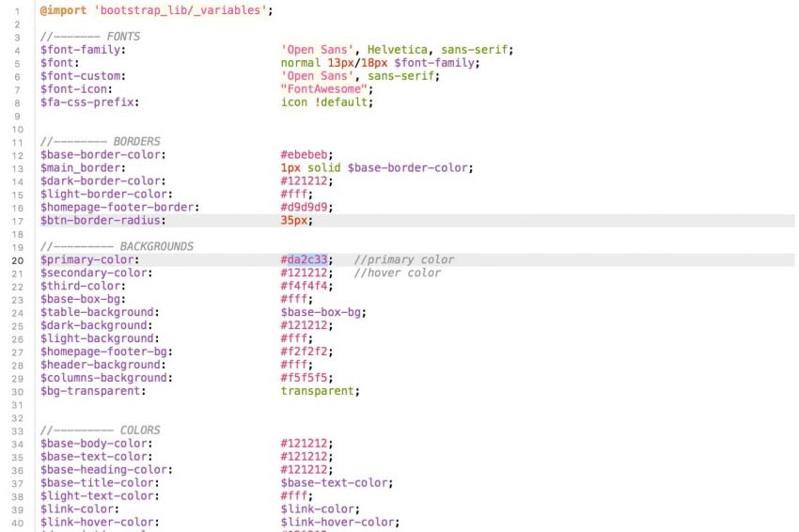Click the $base-heading-color variable name

(x=106, y=470)
